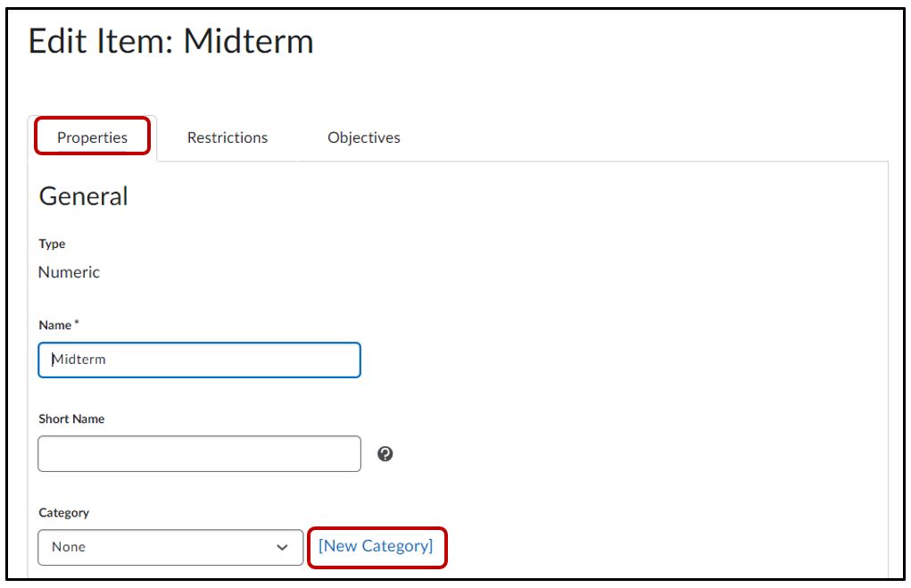Click Midterm in the page title

248,42
